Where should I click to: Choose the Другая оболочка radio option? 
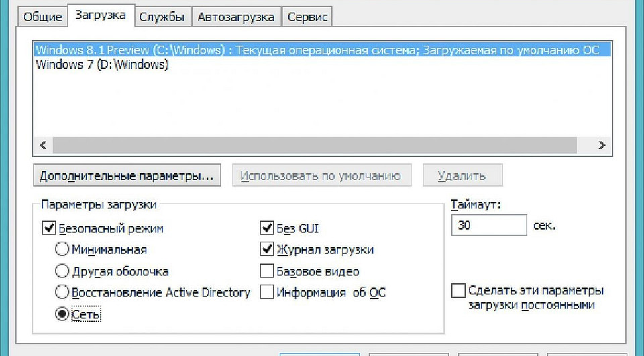point(62,271)
